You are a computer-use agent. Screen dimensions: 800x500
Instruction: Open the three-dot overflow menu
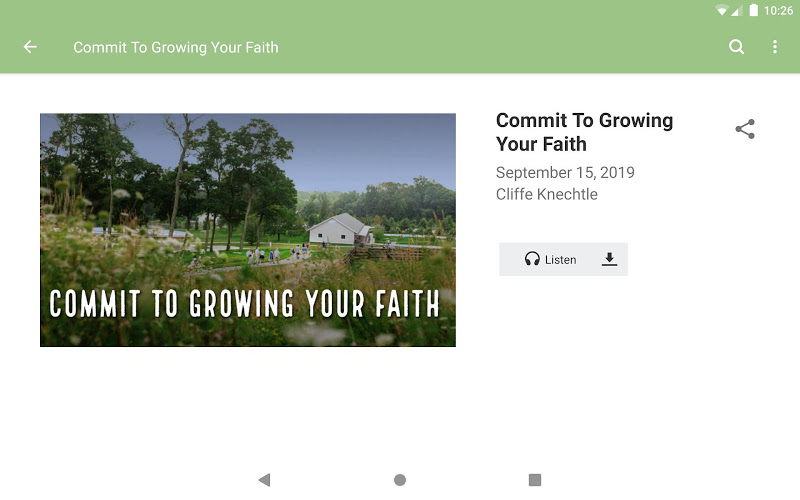point(774,47)
